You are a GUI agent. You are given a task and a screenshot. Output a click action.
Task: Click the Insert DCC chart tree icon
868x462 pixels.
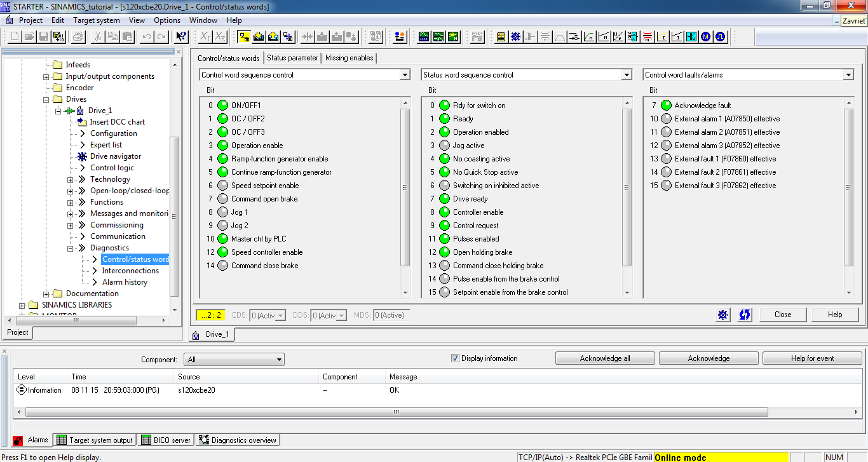coord(82,122)
